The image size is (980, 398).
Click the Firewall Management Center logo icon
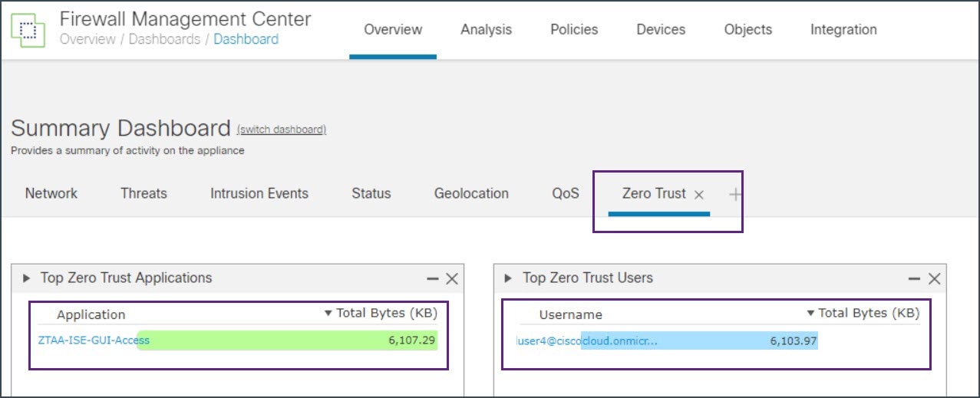pyautogui.click(x=30, y=30)
